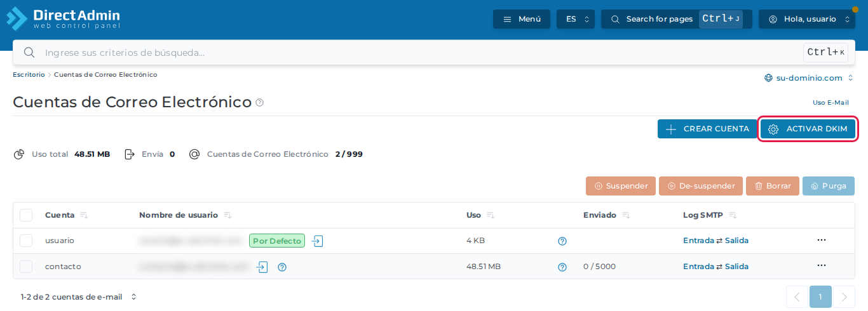
Task: Open the Menú button
Action: click(x=522, y=19)
